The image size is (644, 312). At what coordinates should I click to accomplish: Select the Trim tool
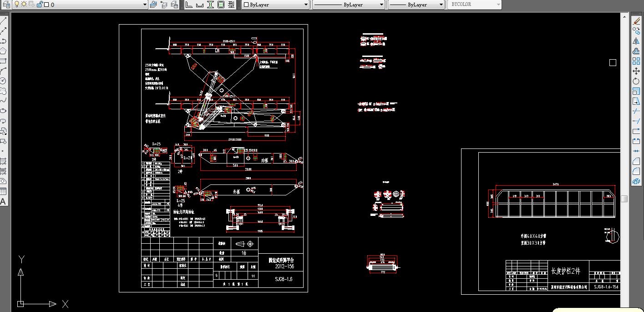click(636, 111)
